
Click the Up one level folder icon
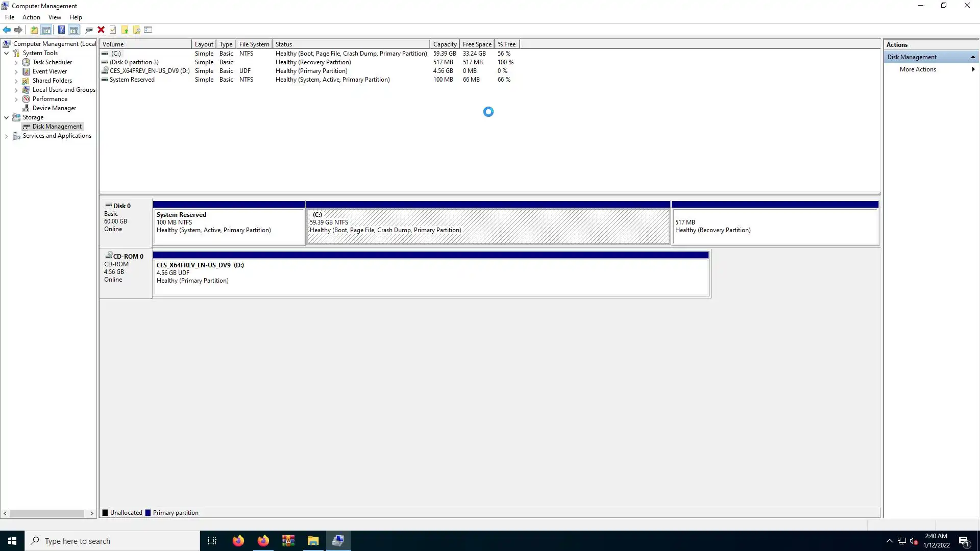click(34, 30)
